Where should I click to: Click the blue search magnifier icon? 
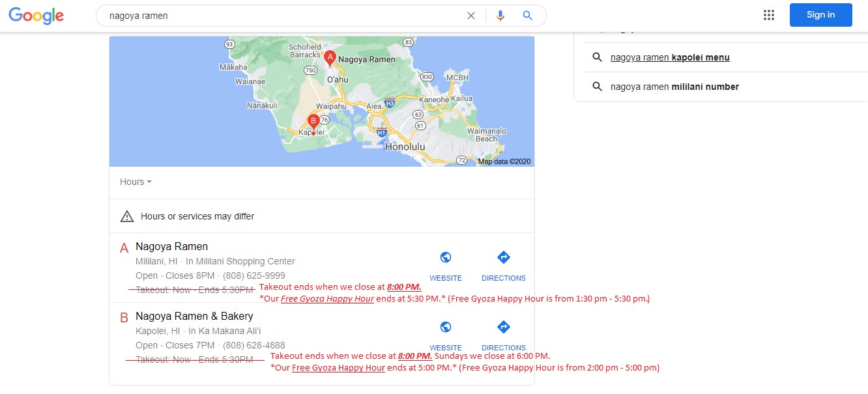(x=528, y=16)
